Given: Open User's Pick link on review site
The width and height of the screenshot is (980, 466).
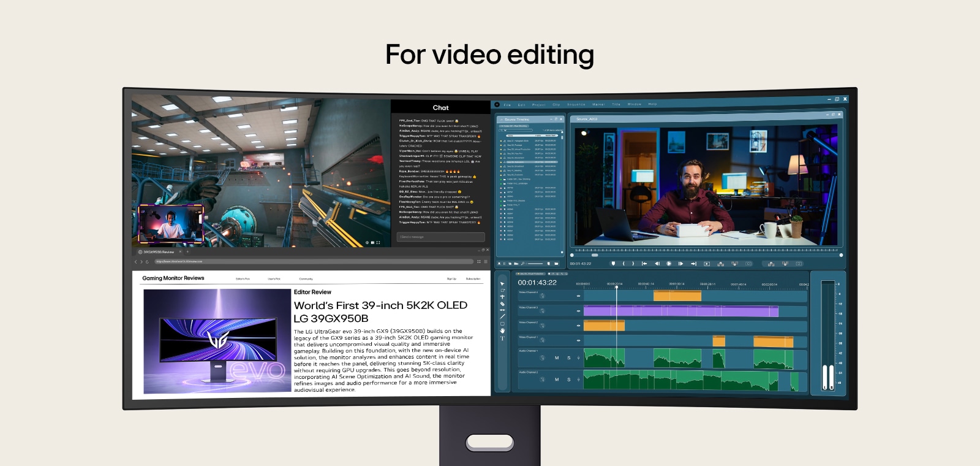Looking at the screenshot, I should click(274, 279).
